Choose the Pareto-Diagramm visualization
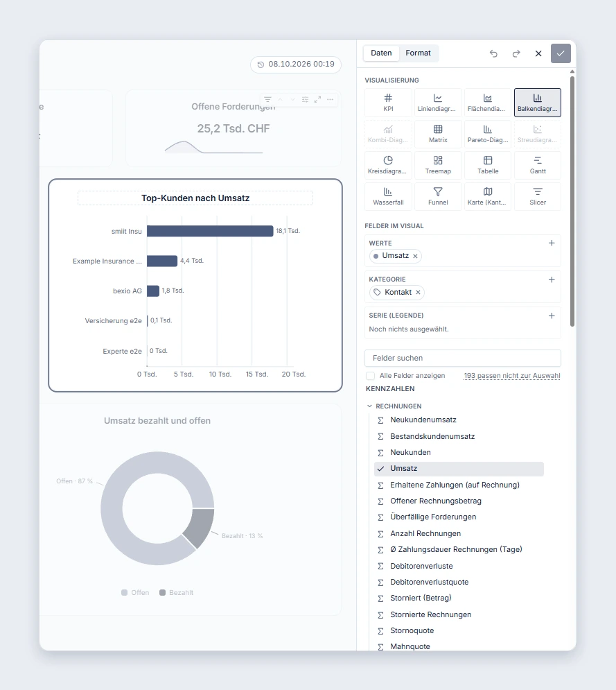The image size is (616, 690). (x=488, y=134)
